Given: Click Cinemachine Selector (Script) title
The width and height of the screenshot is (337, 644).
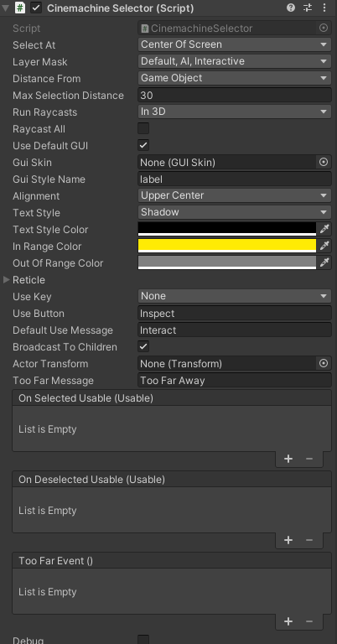Looking at the screenshot, I should pyautogui.click(x=120, y=8).
